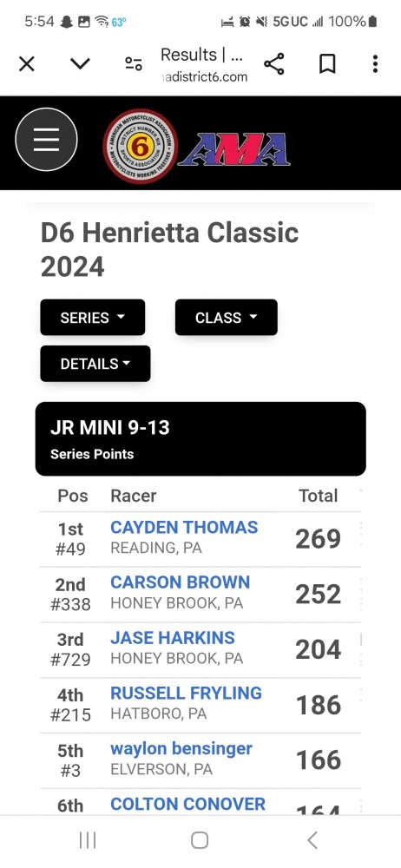
Task: Bookmark this results page
Action: (327, 64)
